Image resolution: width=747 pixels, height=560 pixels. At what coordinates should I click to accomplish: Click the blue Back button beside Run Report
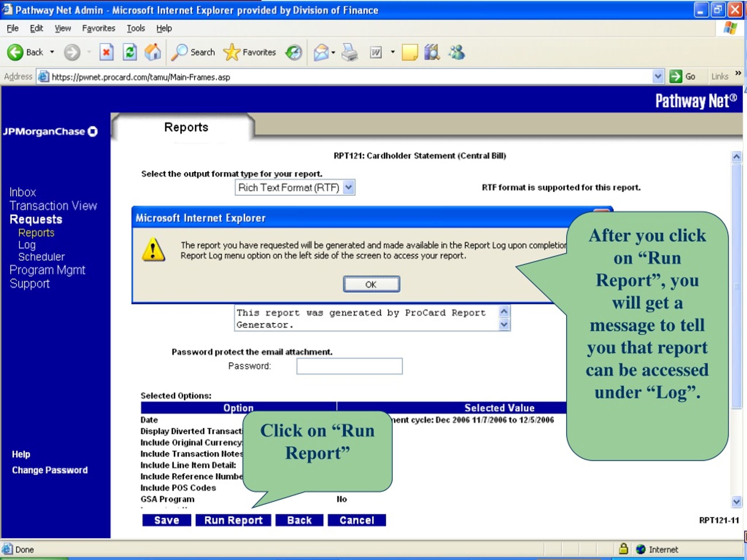click(299, 520)
